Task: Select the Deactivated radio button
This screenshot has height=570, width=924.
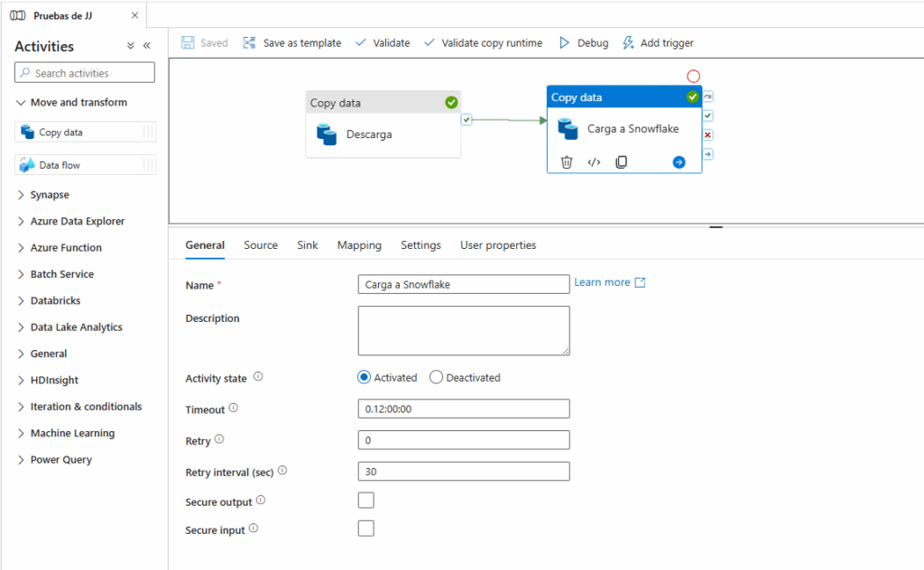Action: coord(437,378)
